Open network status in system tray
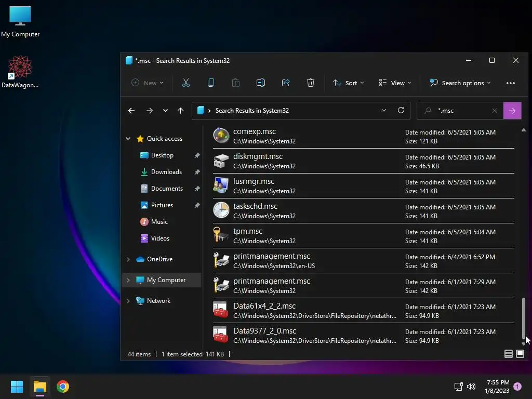 458,387
